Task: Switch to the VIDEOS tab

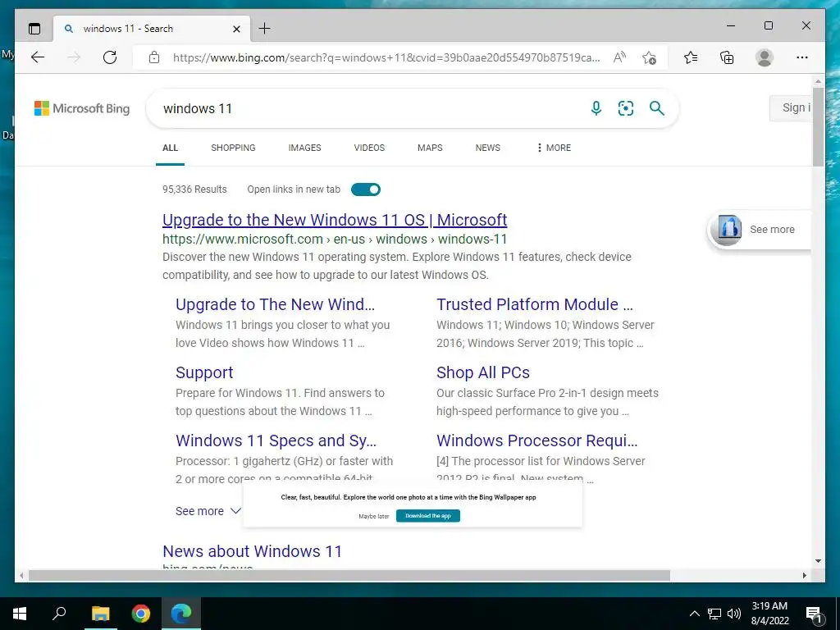Action: point(369,148)
